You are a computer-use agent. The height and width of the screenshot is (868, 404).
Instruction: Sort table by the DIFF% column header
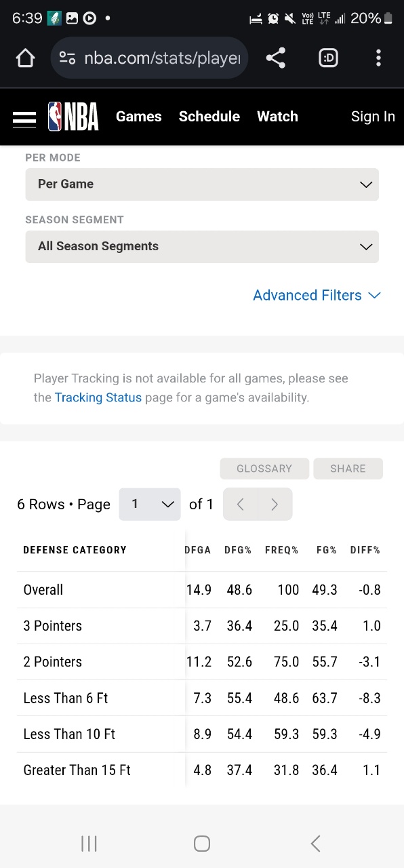[365, 550]
